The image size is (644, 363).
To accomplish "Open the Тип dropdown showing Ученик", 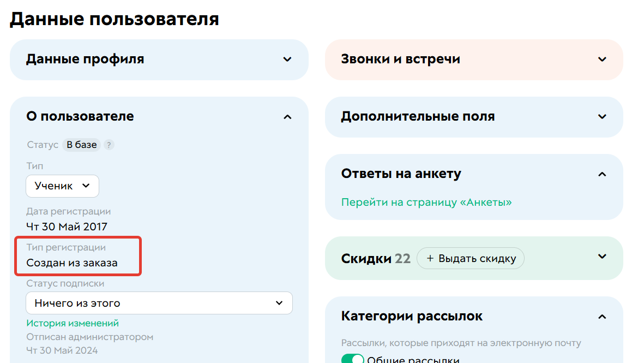I will 62,186.
